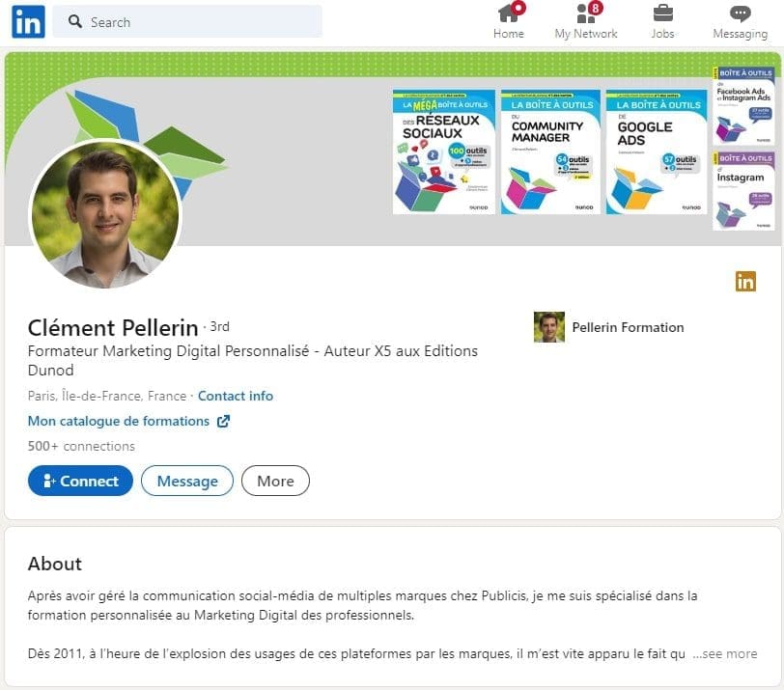This screenshot has width=784, height=690.
Task: Open the More actions dropdown
Action: (275, 481)
